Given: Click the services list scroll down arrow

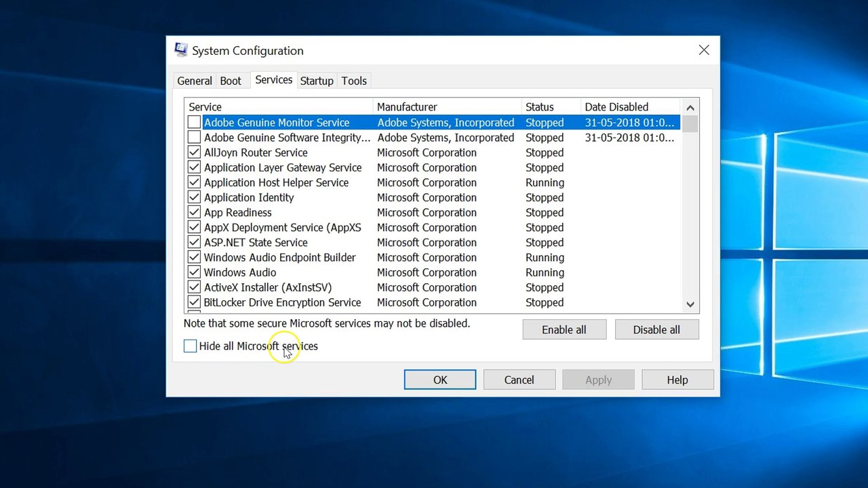Looking at the screenshot, I should (x=690, y=304).
